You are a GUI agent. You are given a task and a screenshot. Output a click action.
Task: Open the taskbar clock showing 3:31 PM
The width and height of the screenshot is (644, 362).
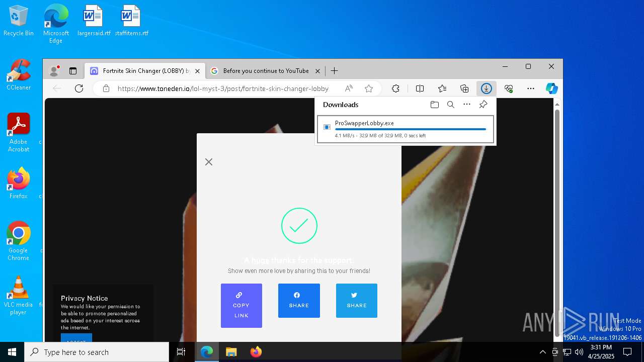click(601, 352)
